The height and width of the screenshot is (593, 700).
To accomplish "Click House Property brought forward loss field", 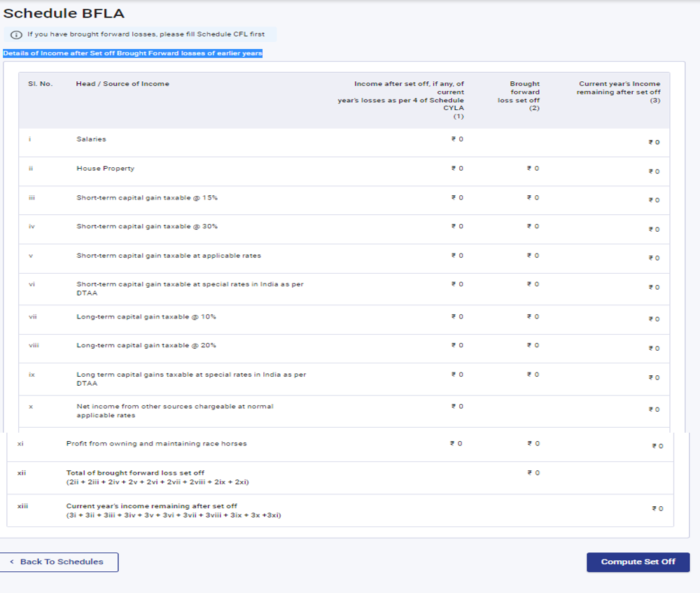I will [x=533, y=169].
